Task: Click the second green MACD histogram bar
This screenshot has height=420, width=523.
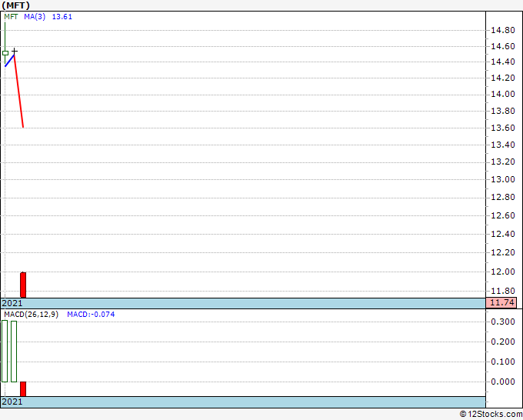Action: (x=14, y=352)
